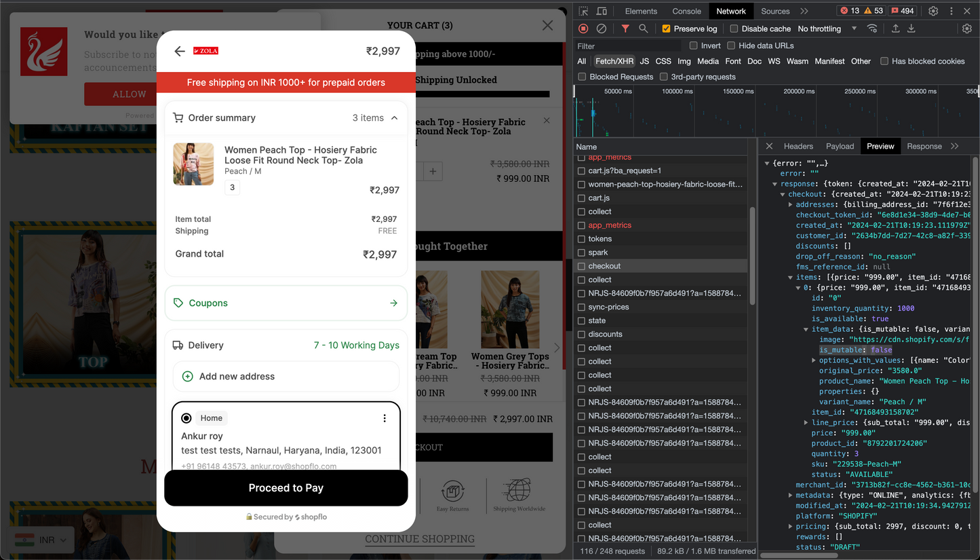Switch to the Console tab
This screenshot has width=980, height=560.
[686, 11]
